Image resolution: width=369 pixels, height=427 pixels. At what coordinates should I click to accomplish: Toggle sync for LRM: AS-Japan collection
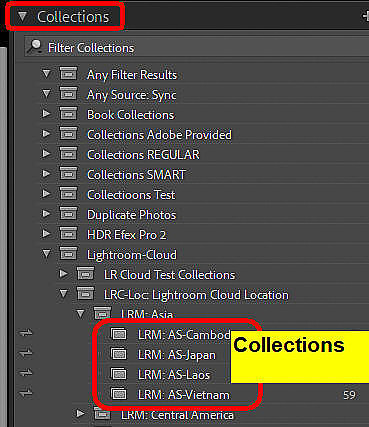[x=26, y=353]
